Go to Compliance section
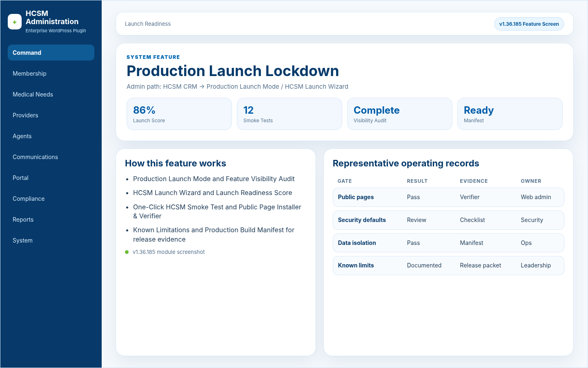588x368 pixels. click(51, 199)
